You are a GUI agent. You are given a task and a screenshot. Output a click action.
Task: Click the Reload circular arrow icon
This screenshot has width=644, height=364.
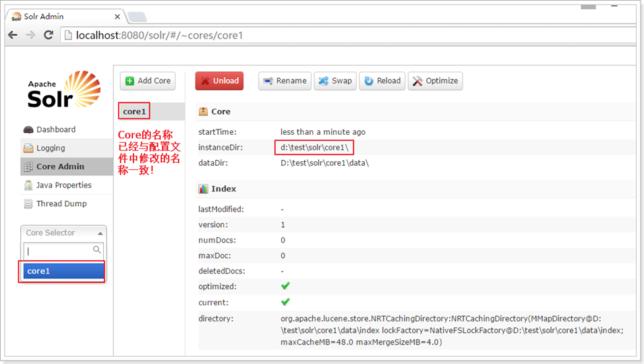[369, 81]
